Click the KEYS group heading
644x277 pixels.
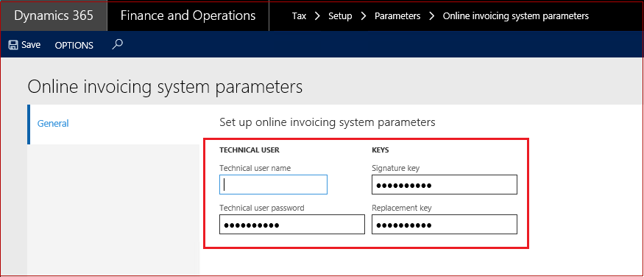(x=381, y=150)
